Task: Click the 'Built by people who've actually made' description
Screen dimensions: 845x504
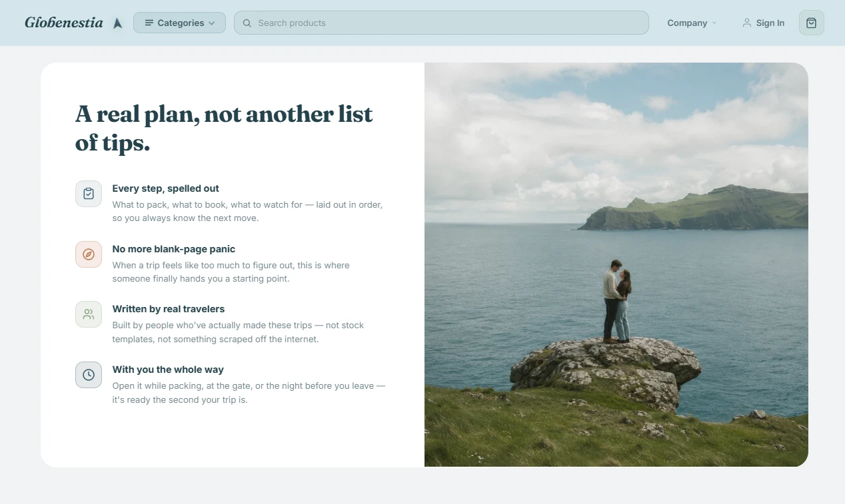Action: (x=239, y=332)
